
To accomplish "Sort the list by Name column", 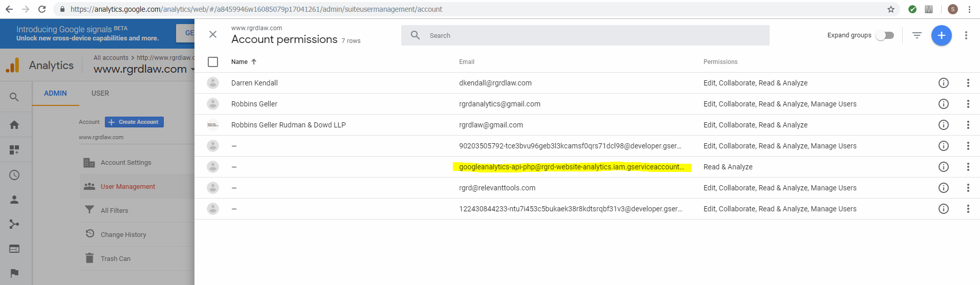I will [244, 62].
